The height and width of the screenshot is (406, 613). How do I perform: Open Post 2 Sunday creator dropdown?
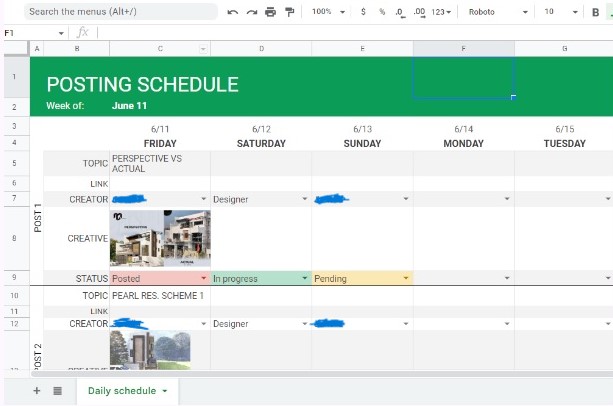tap(406, 324)
